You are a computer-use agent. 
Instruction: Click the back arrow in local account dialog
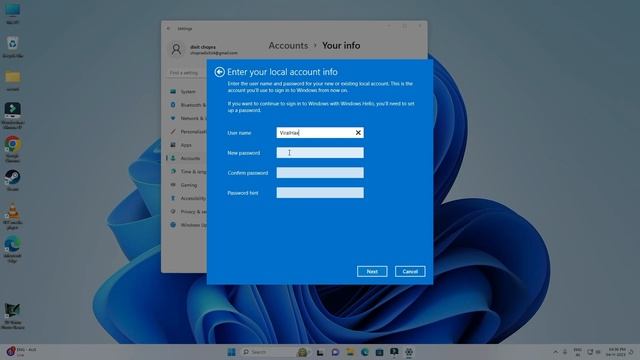tap(219, 72)
